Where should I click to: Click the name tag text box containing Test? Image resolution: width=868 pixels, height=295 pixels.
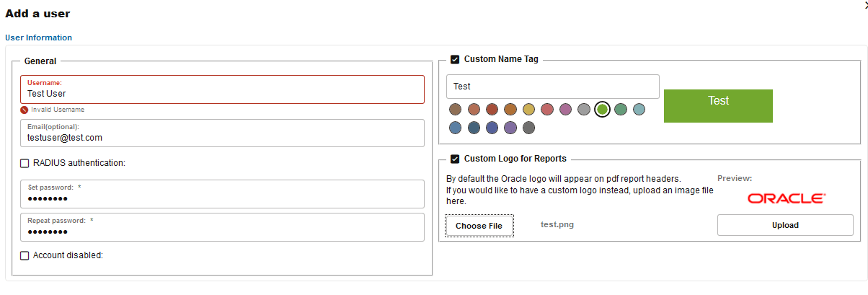(x=552, y=87)
